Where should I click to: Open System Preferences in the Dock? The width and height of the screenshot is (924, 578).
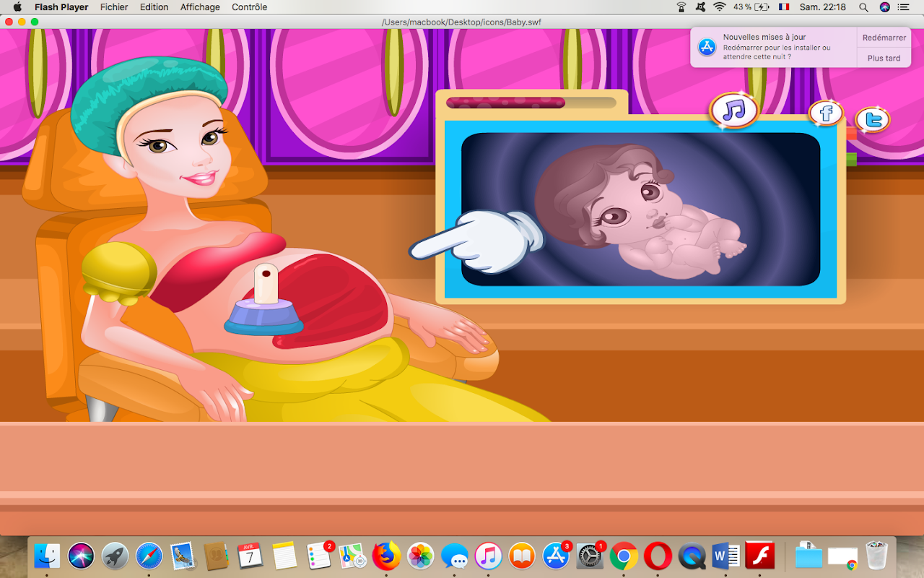(590, 556)
